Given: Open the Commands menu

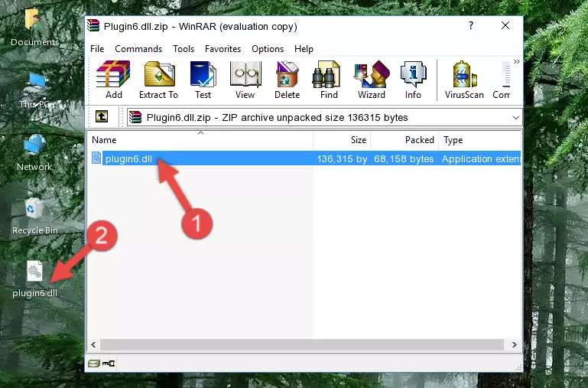Looking at the screenshot, I should pyautogui.click(x=138, y=49).
